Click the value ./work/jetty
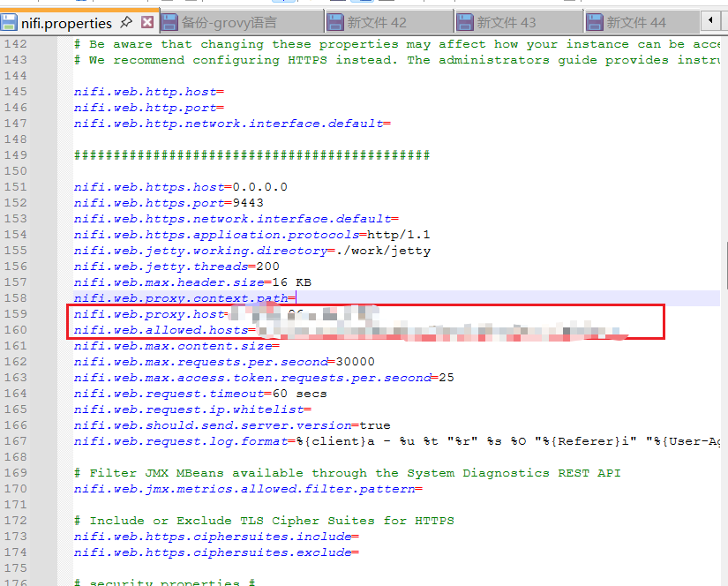 (x=383, y=251)
